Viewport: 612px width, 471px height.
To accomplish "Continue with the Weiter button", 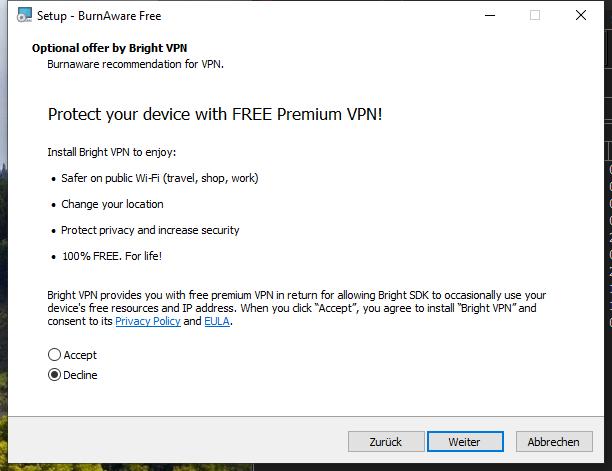I will (465, 442).
